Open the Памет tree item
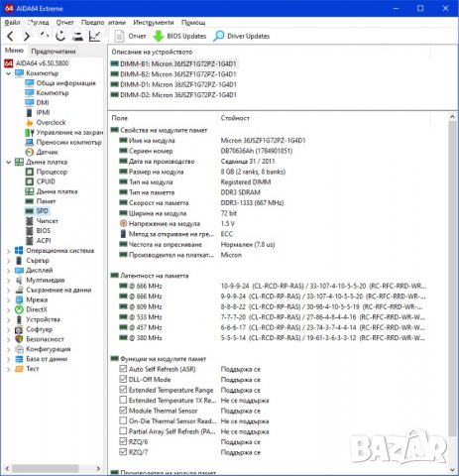The width and height of the screenshot is (459, 476). tap(41, 201)
